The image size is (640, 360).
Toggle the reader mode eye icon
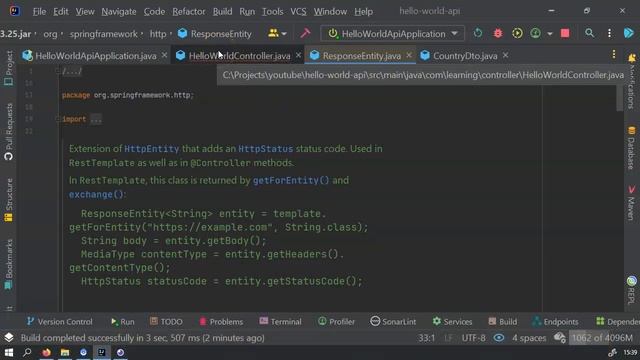499,338
